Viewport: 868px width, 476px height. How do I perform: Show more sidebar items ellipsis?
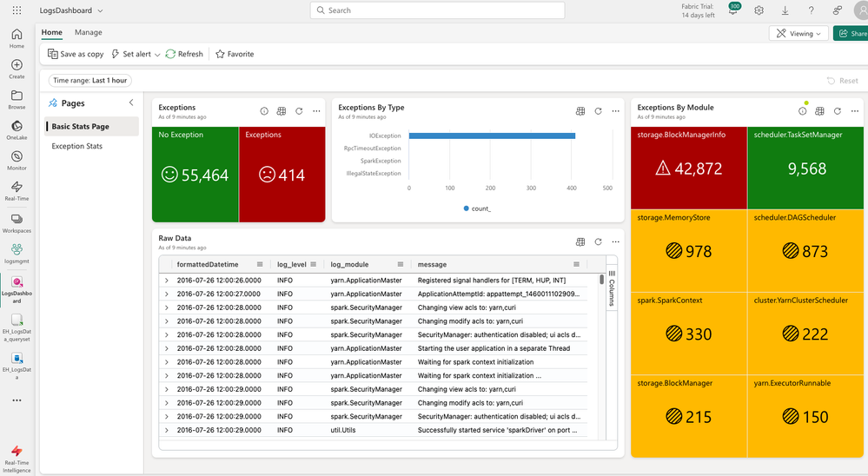(x=17, y=400)
